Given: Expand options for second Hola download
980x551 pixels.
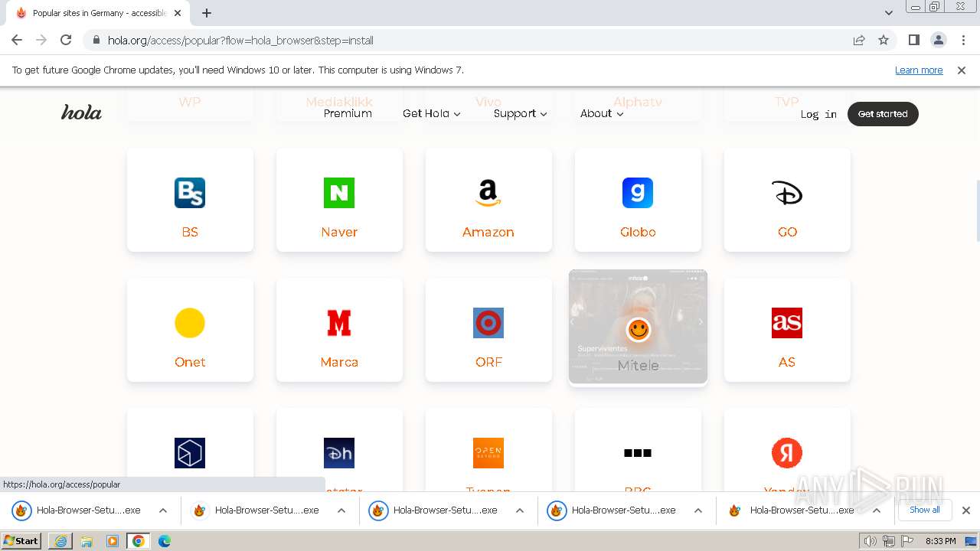Looking at the screenshot, I should (x=341, y=510).
